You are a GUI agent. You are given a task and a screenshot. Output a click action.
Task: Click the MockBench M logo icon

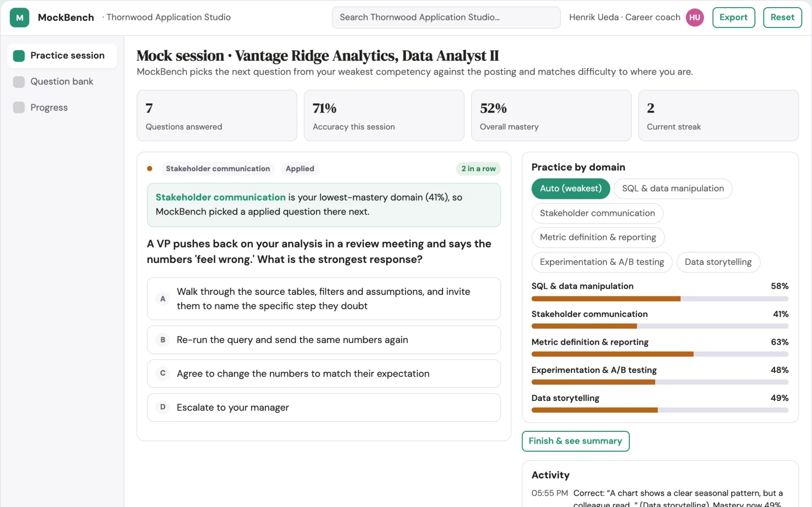[x=19, y=17]
